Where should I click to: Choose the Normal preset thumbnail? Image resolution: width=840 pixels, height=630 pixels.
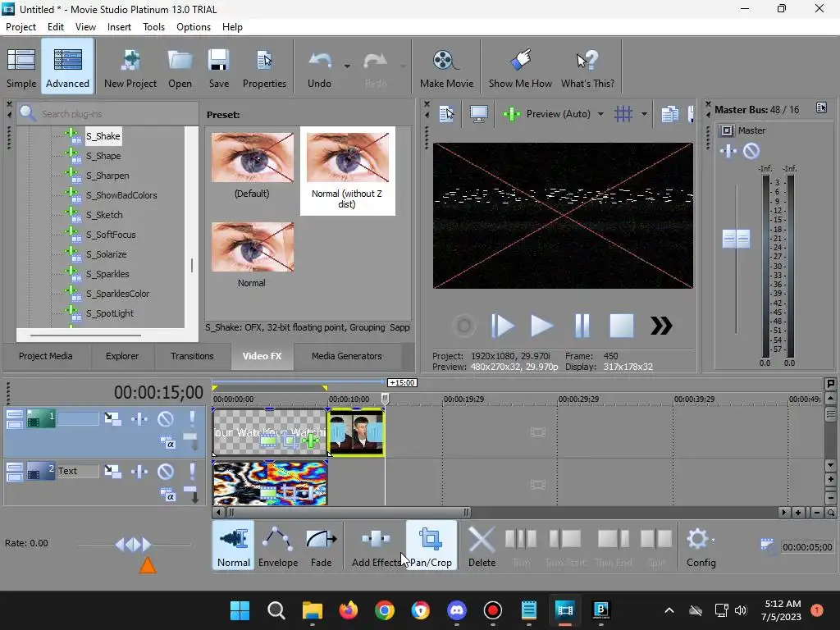(x=253, y=247)
